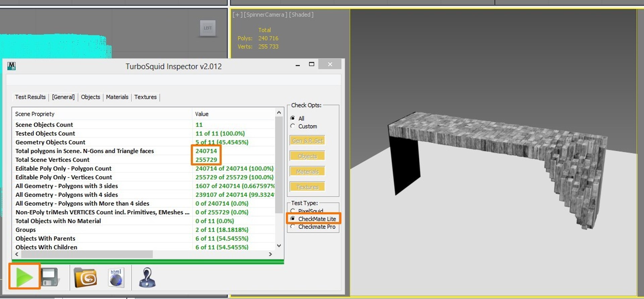Image resolution: width=644 pixels, height=299 pixels.
Task: Click the LEFT view cube in viewport
Action: [208, 28]
